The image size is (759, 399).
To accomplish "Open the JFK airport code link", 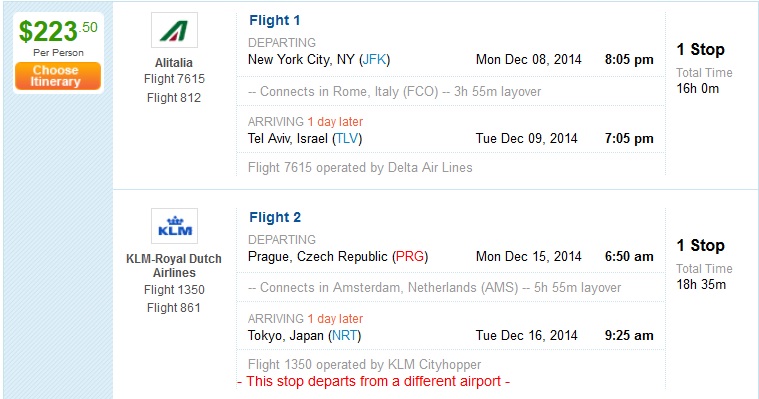I will pyautogui.click(x=375, y=60).
